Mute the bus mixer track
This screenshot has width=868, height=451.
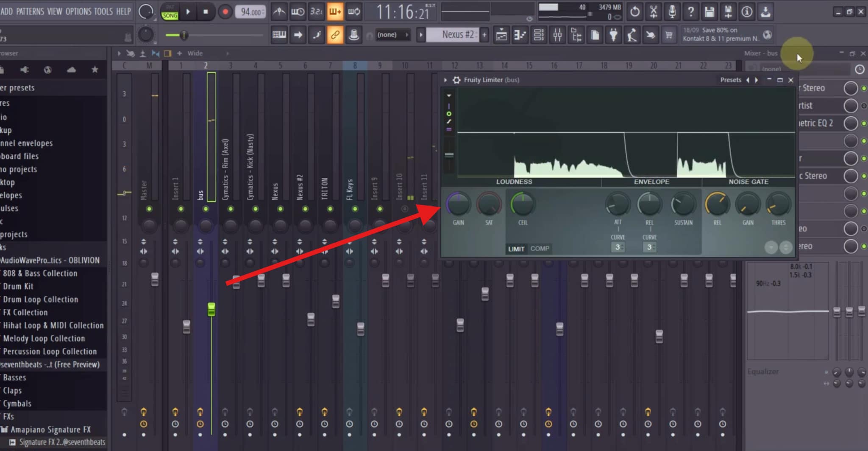tap(206, 209)
